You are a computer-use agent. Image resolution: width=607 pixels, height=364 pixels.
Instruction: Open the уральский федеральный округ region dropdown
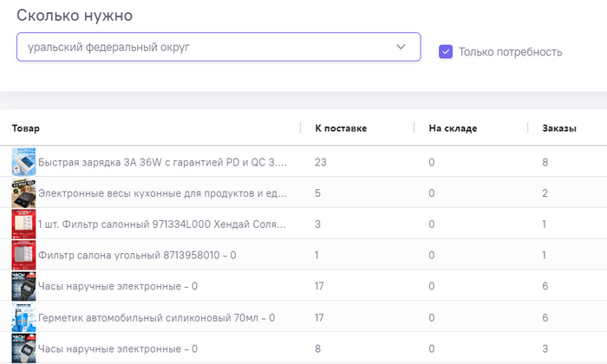[218, 47]
